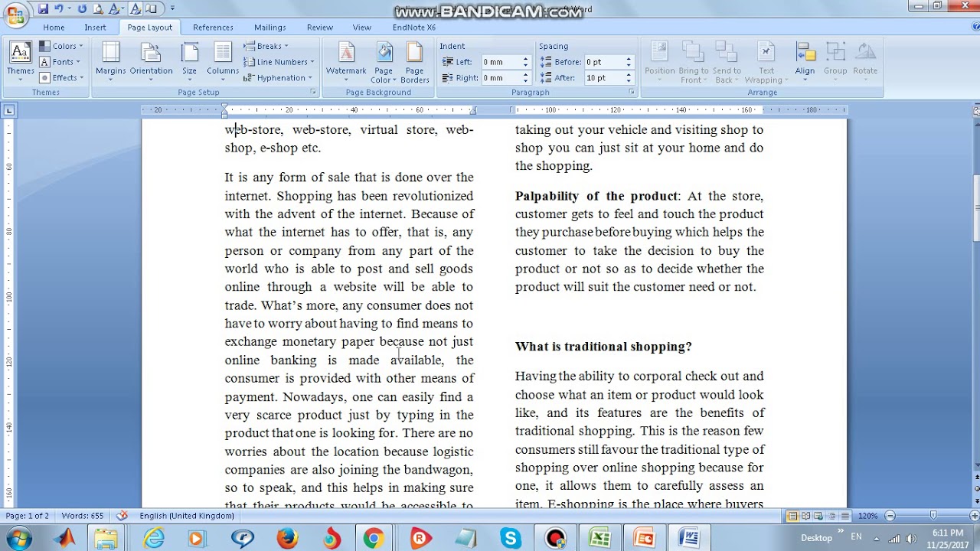Viewport: 980px width, 551px height.
Task: Open Customize Quick Access Toolbar dropdown
Action: coord(172,9)
